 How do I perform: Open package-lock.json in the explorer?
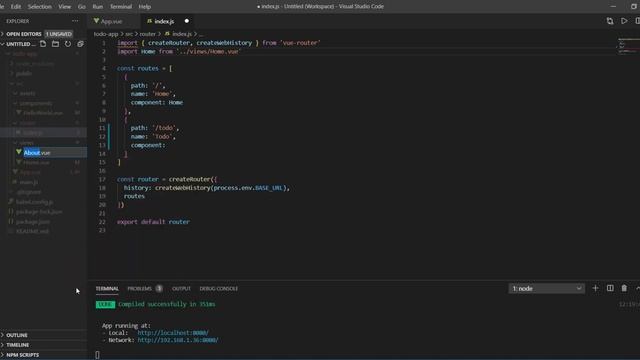coord(39,211)
